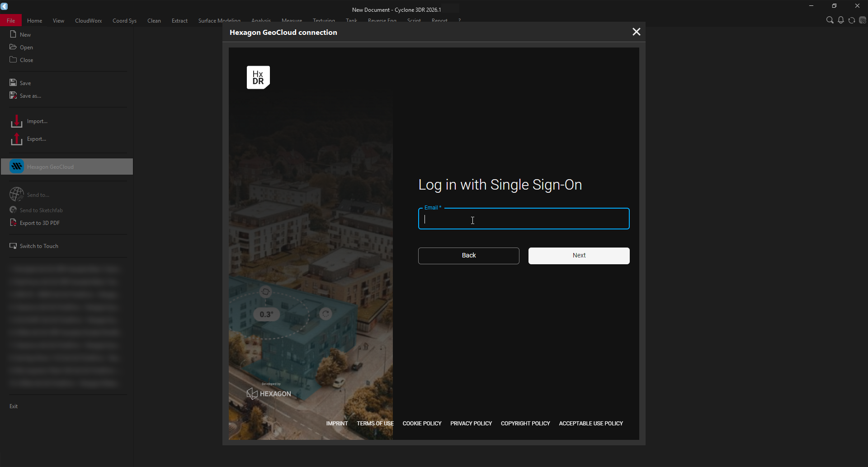This screenshot has height=467, width=868.
Task: Close the Cyclone 3DR application window
Action: click(x=857, y=6)
